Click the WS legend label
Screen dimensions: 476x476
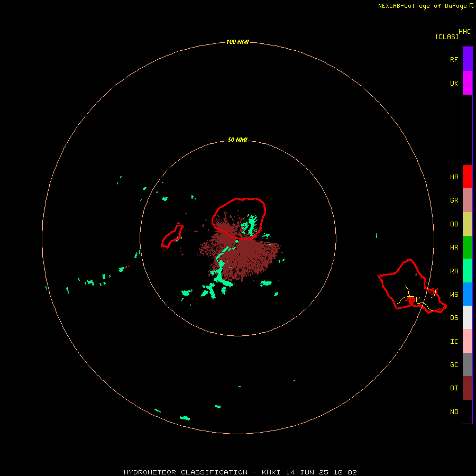[x=454, y=294]
